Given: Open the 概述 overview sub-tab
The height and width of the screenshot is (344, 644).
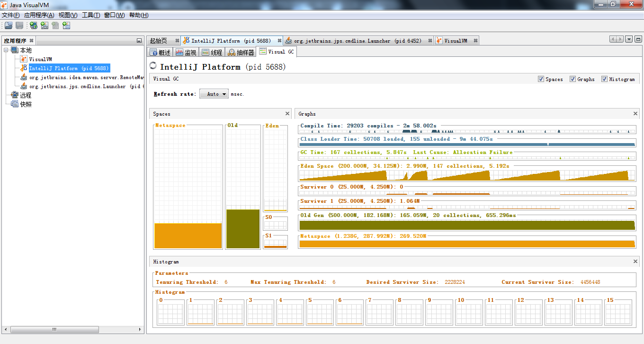Looking at the screenshot, I should click(160, 53).
